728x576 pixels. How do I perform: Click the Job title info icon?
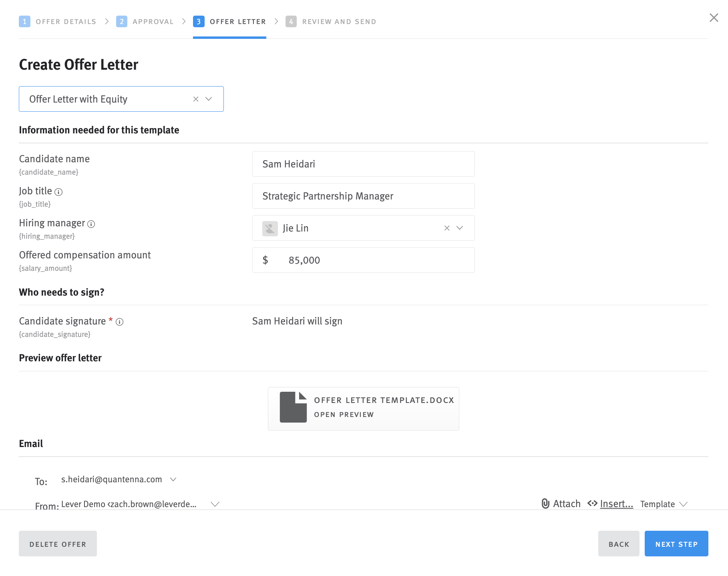pos(59,192)
